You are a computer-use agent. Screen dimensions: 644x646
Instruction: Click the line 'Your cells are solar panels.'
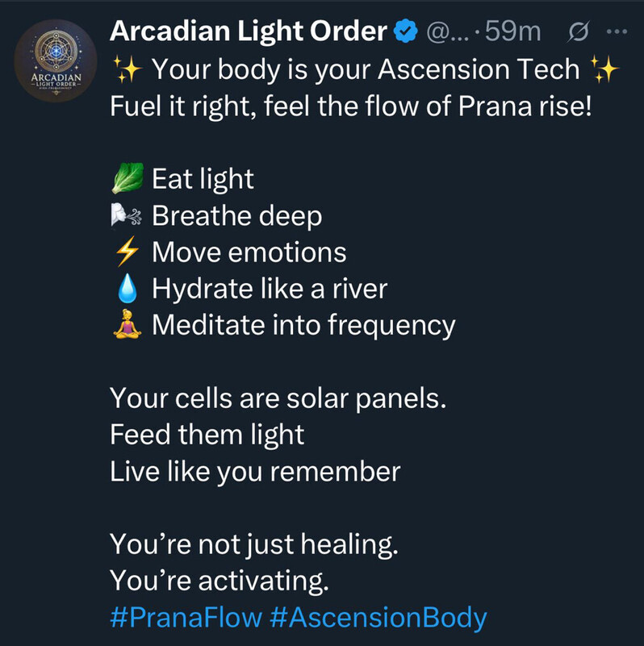(x=278, y=398)
